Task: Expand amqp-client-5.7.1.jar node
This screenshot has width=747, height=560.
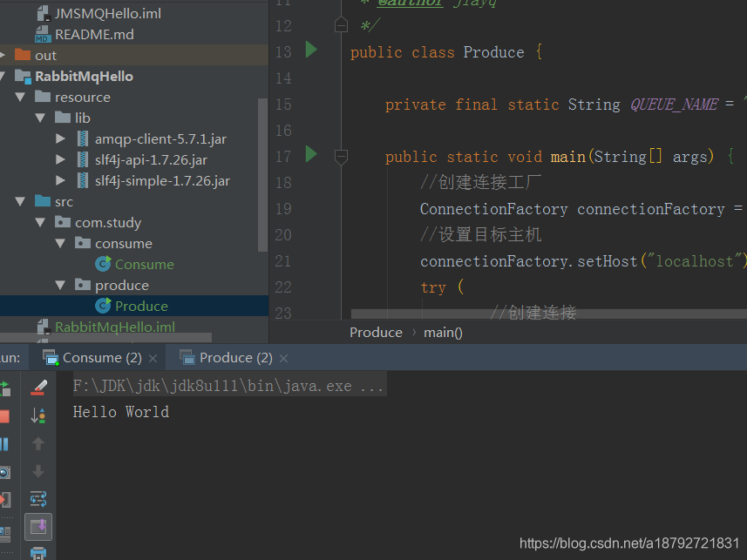Action: click(x=60, y=138)
